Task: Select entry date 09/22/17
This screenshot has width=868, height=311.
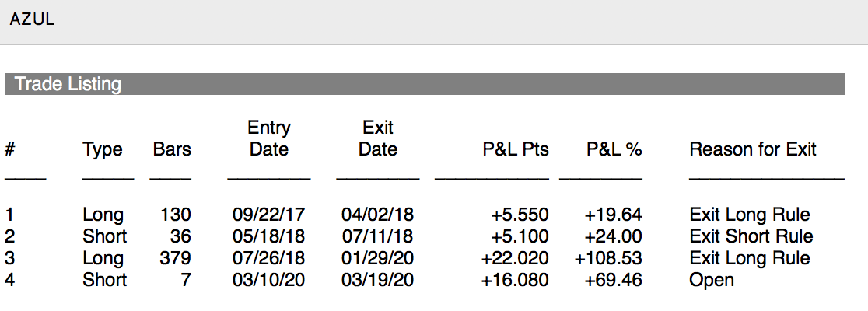Action: tap(268, 215)
